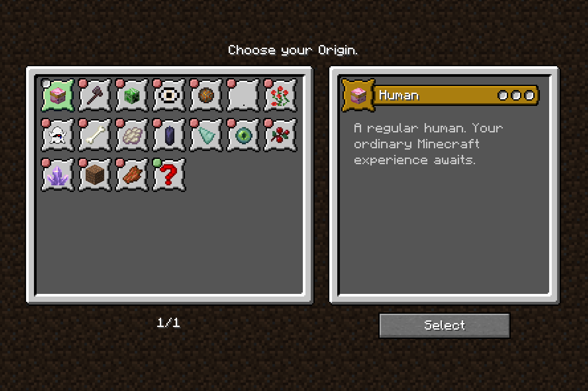Select the white ghost origin
This screenshot has height=391, width=588.
tap(58, 135)
